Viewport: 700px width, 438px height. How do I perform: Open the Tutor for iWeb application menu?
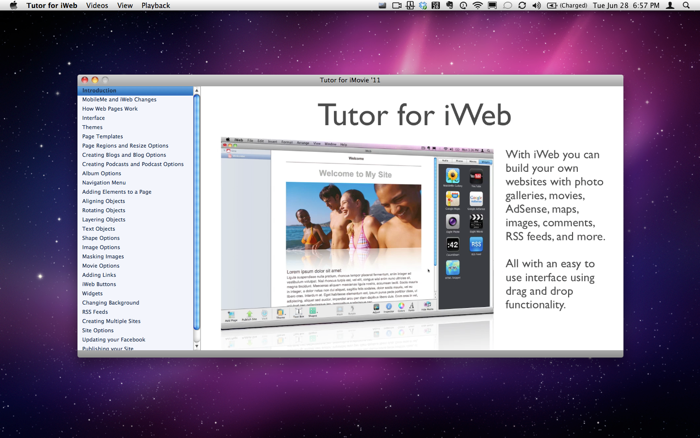pyautogui.click(x=52, y=5)
